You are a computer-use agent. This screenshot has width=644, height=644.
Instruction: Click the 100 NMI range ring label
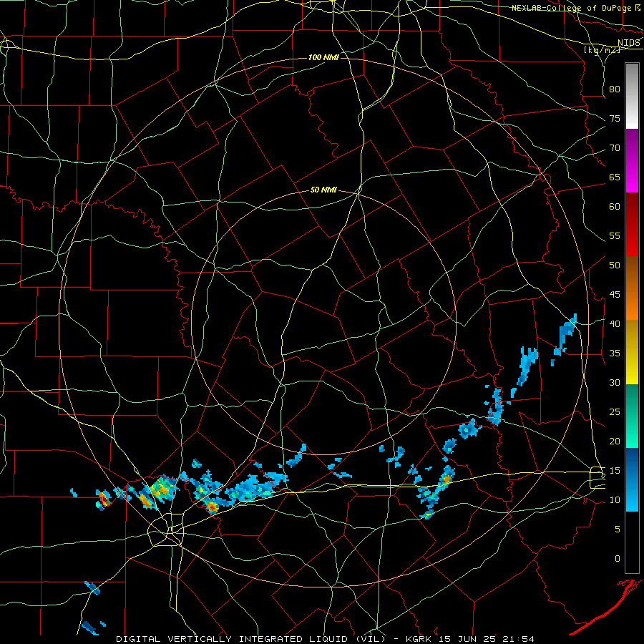point(323,57)
